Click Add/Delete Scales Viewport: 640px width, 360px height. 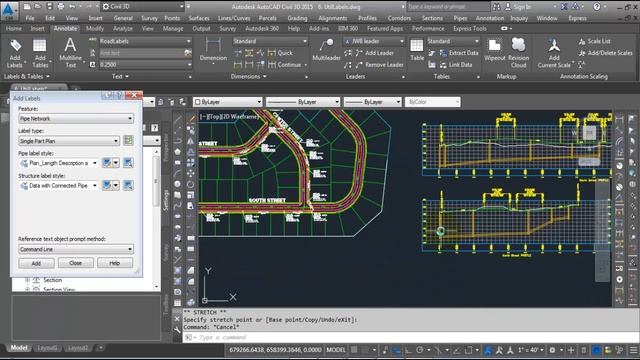pyautogui.click(x=606, y=53)
